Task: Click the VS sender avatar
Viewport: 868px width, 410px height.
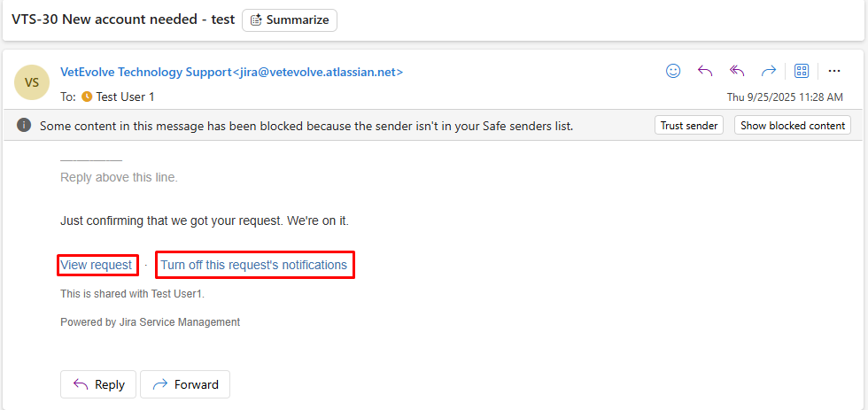Action: (x=32, y=82)
